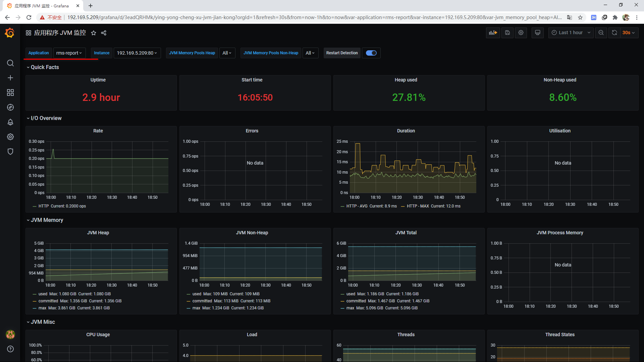The height and width of the screenshot is (362, 644).
Task: Open JVM Memory Pools Non-Heap All dropdown
Action: 310,53
